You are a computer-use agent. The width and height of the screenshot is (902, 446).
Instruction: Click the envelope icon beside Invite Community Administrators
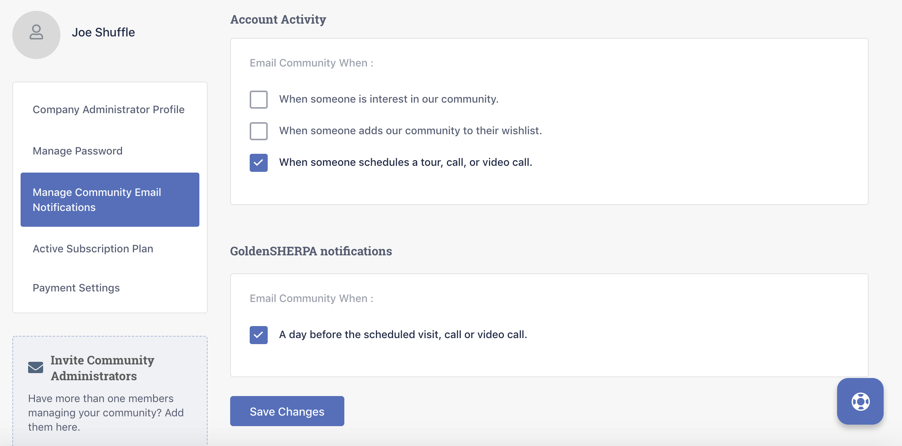click(36, 368)
